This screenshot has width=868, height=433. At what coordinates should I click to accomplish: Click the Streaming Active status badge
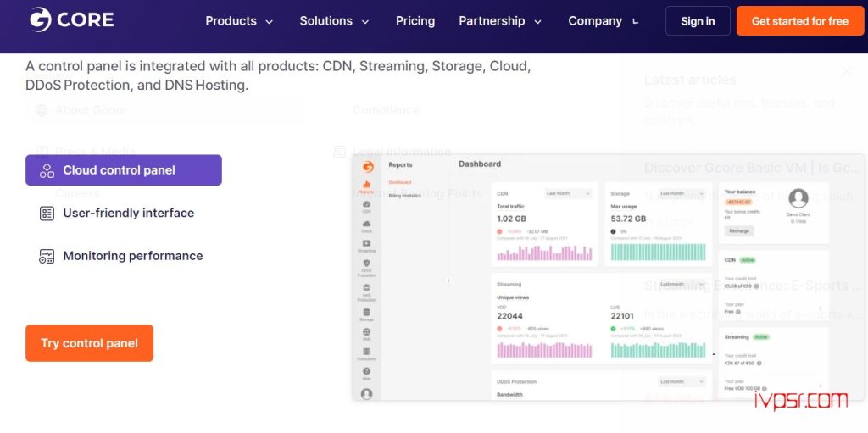tap(760, 336)
